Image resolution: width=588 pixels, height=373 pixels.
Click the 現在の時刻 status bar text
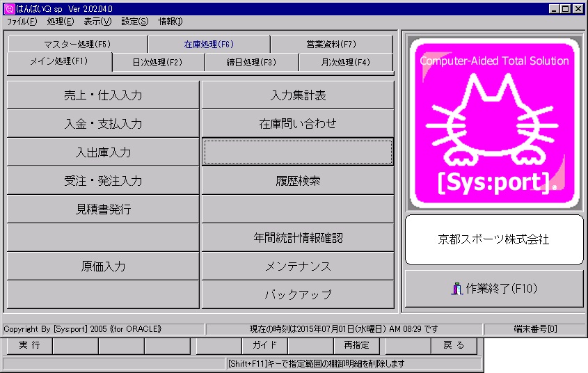[x=344, y=329]
